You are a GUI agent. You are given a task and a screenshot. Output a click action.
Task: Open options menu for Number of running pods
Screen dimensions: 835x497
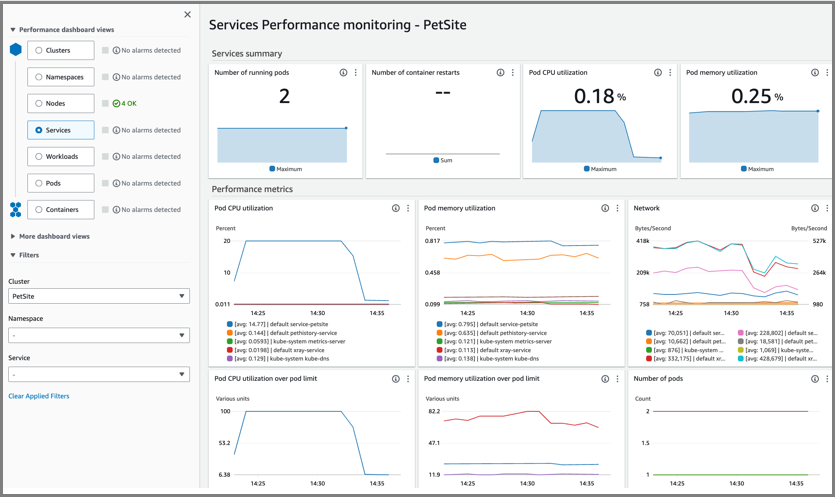356,72
